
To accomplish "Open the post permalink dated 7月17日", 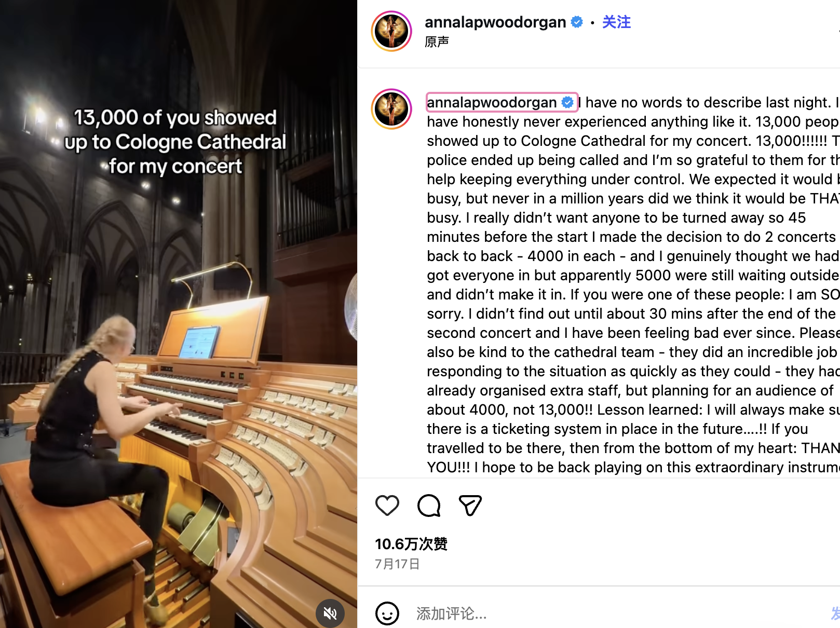I will (397, 564).
